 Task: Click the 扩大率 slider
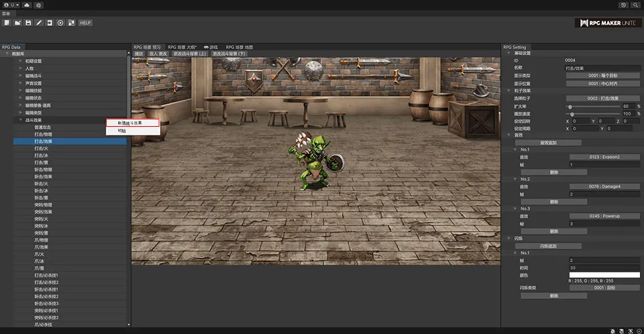(x=592, y=106)
